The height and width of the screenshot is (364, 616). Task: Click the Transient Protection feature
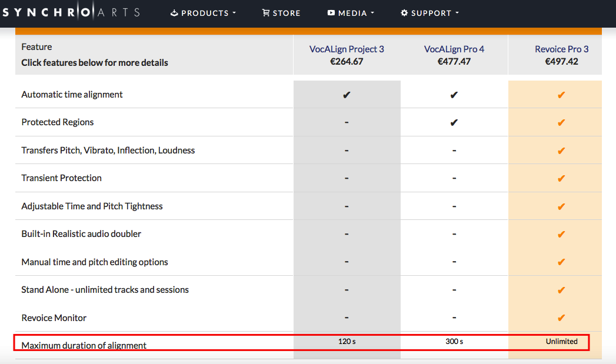tap(61, 178)
